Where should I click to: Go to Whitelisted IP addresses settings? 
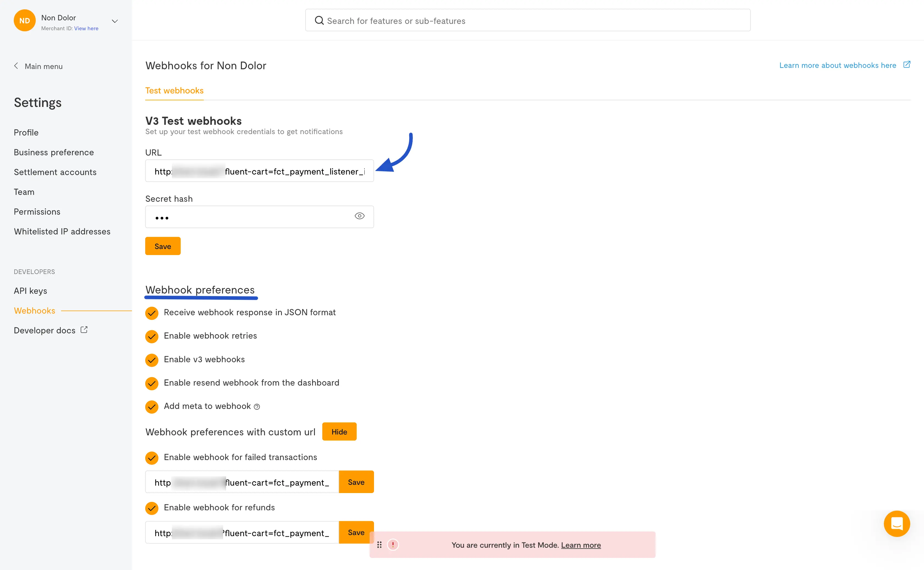[62, 231]
